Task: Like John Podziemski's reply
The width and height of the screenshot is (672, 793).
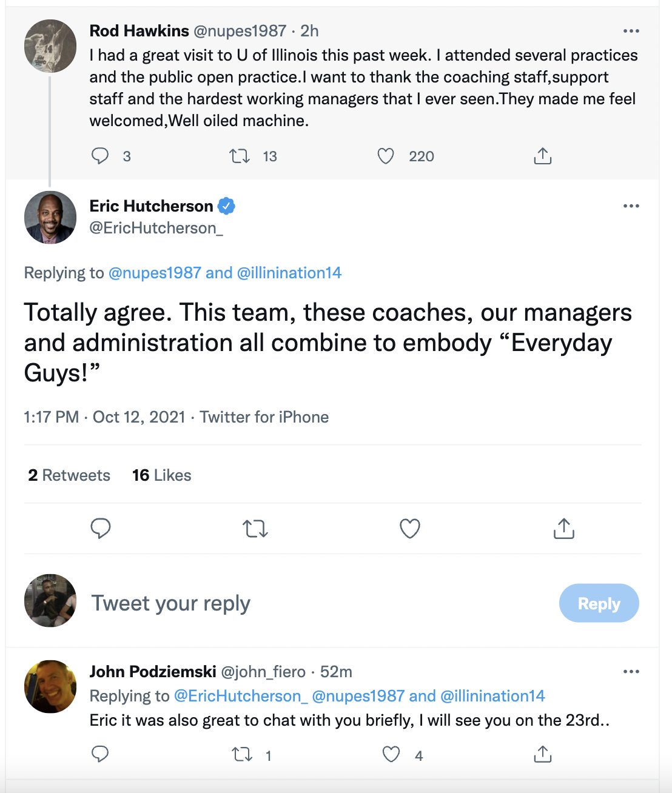Action: pos(391,754)
